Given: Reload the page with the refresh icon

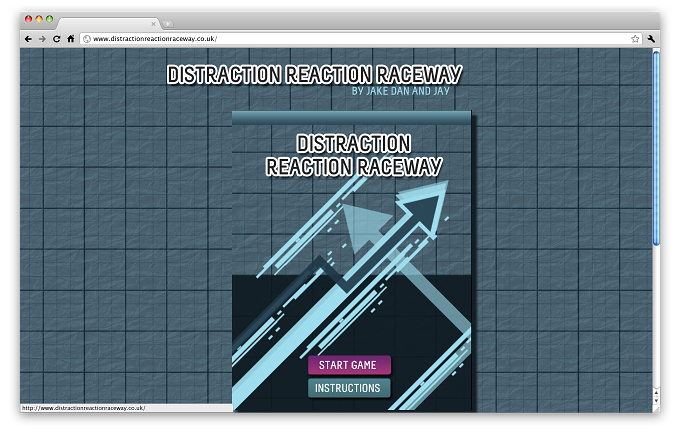Looking at the screenshot, I should [x=56, y=39].
